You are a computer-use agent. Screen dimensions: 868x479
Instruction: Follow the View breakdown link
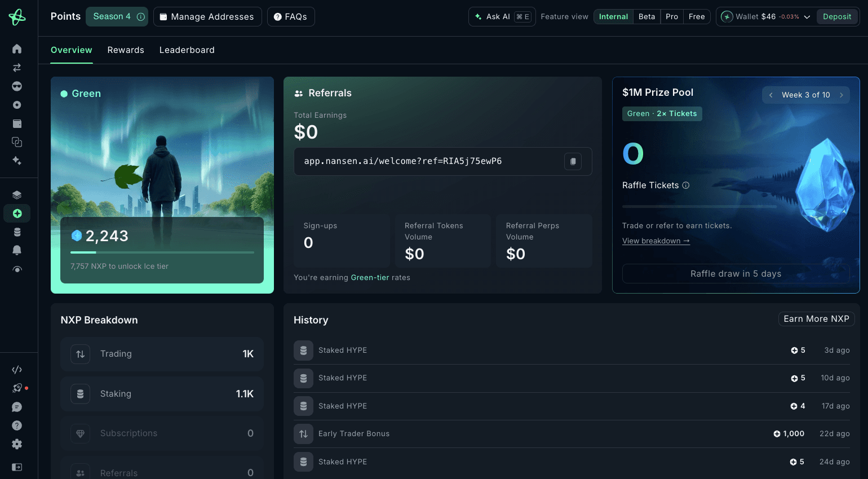656,241
